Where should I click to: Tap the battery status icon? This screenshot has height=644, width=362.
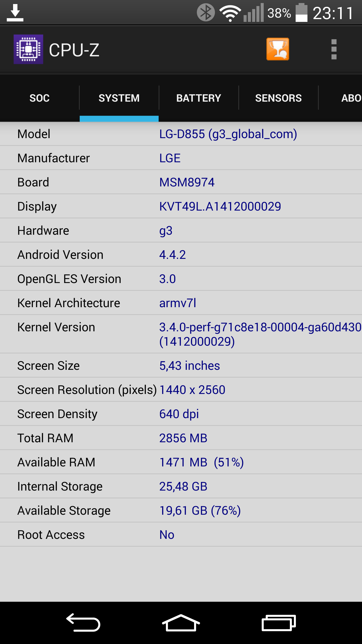point(301,13)
